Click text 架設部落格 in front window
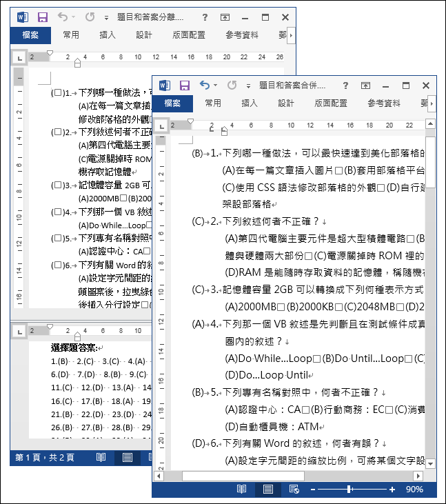Screen dimensions: 446x504 point(247,204)
